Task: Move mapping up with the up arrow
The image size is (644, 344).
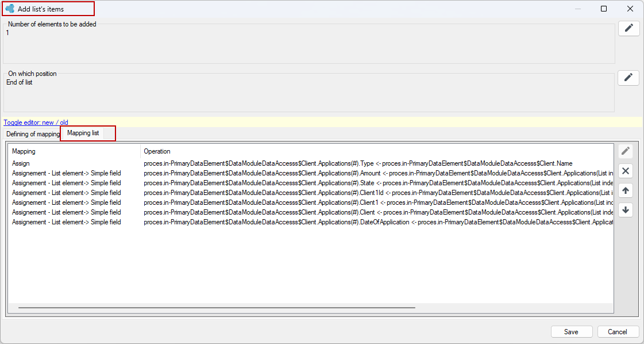Action: (x=626, y=190)
